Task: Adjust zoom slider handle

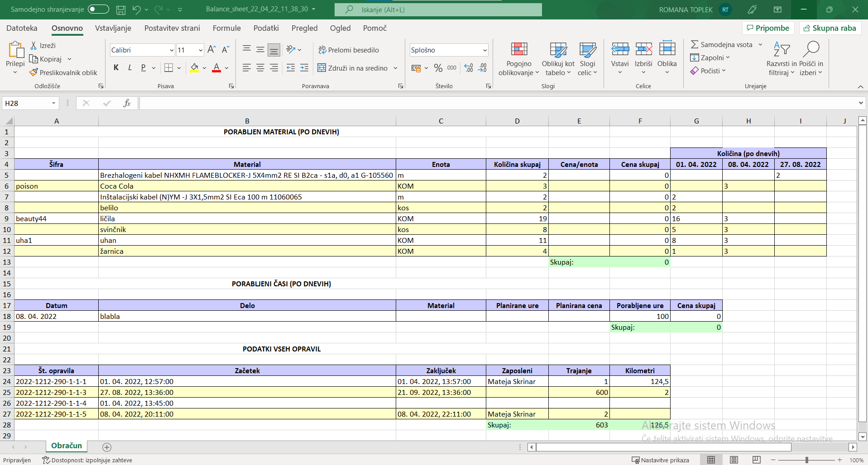Action: (806, 460)
